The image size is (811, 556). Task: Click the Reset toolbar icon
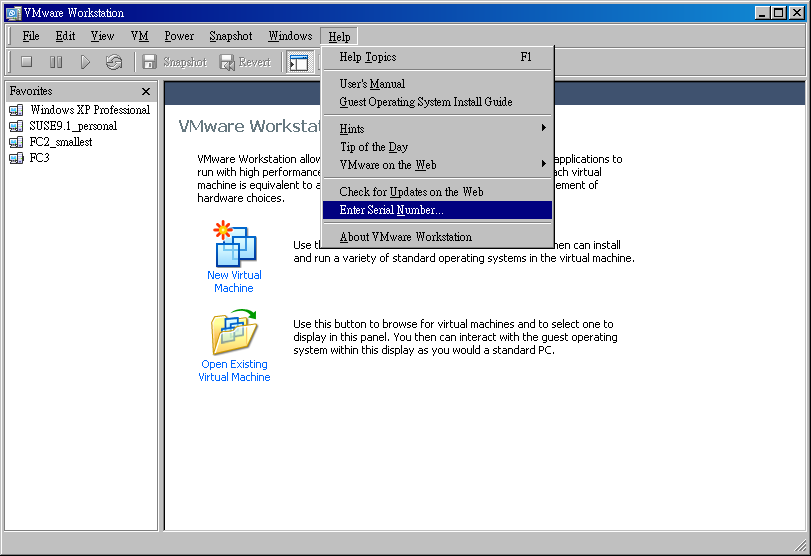(x=114, y=62)
